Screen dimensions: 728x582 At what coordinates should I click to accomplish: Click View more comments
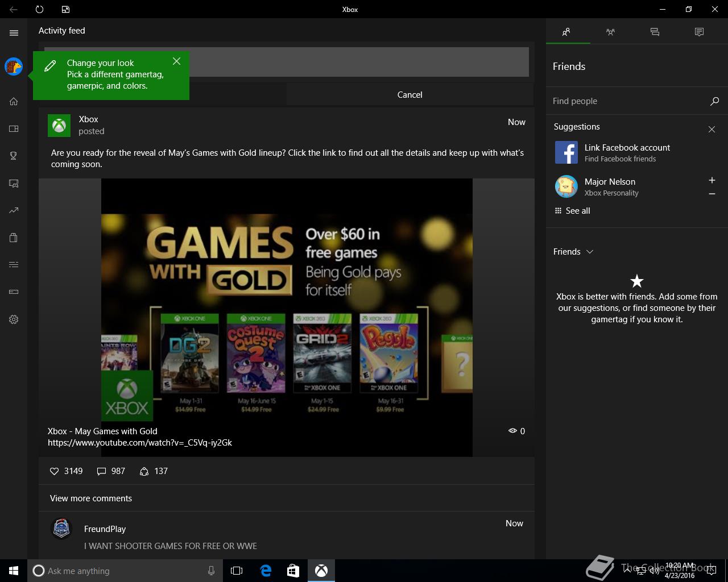point(91,498)
